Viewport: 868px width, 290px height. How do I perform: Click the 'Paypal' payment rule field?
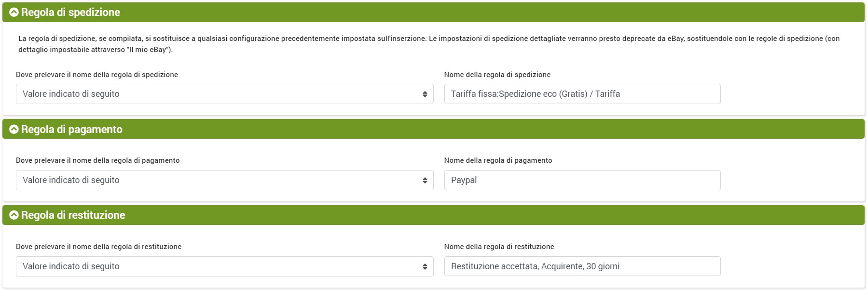582,180
